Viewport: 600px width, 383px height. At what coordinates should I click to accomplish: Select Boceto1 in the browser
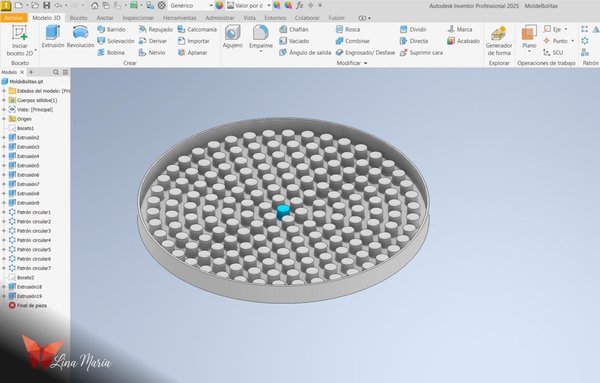click(21, 128)
